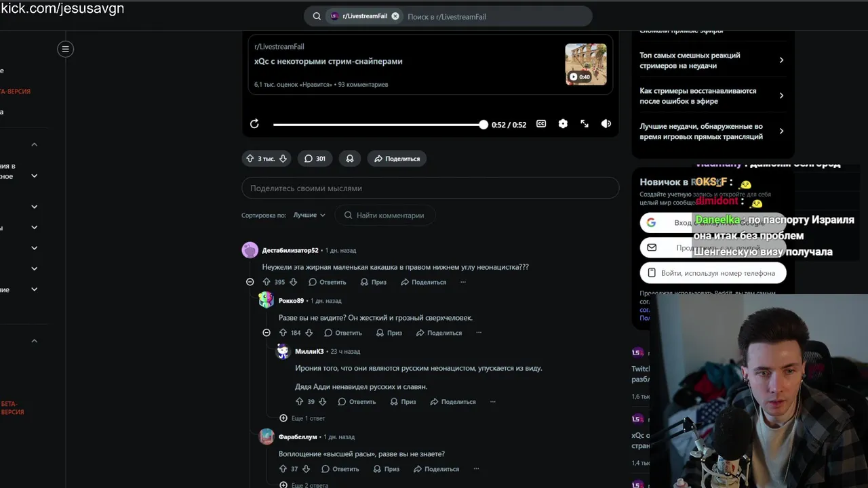Enter fullscreen video mode
Image resolution: width=868 pixels, height=488 pixels.
coord(585,124)
